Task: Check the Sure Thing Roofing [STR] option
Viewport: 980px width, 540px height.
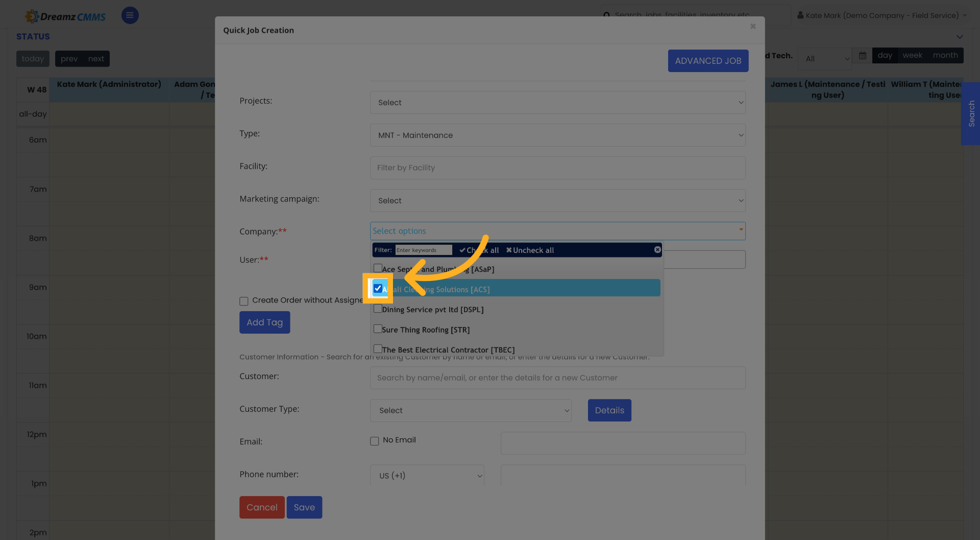Action: coord(378,328)
